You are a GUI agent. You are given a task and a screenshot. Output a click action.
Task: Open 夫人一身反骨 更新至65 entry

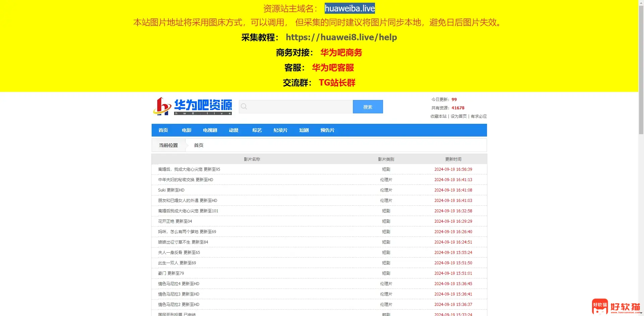click(x=179, y=253)
